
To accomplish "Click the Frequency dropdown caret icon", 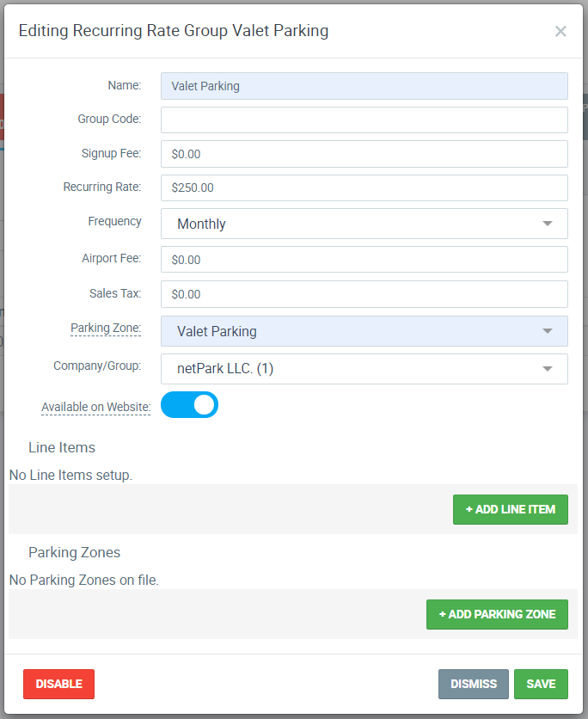I will 548,223.
